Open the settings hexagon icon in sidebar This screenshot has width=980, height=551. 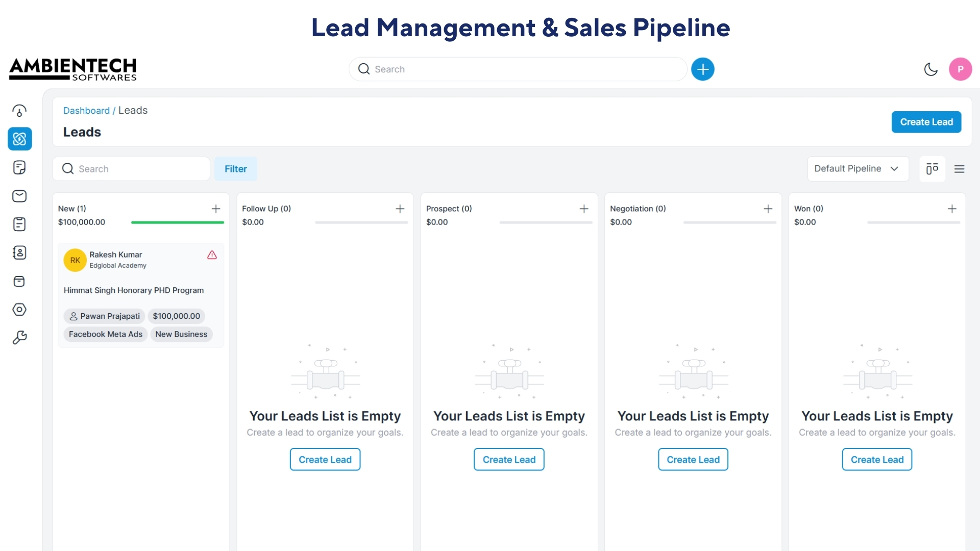click(19, 310)
